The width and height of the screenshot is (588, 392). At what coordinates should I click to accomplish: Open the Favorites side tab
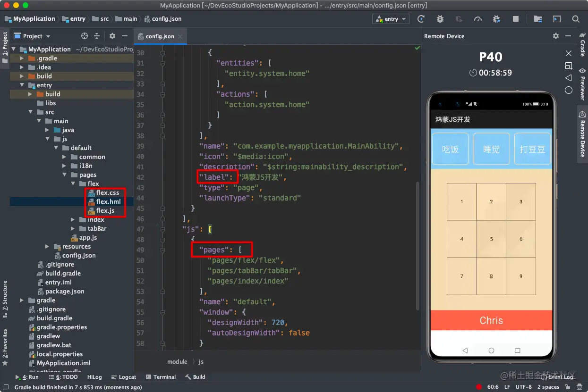click(x=5, y=348)
